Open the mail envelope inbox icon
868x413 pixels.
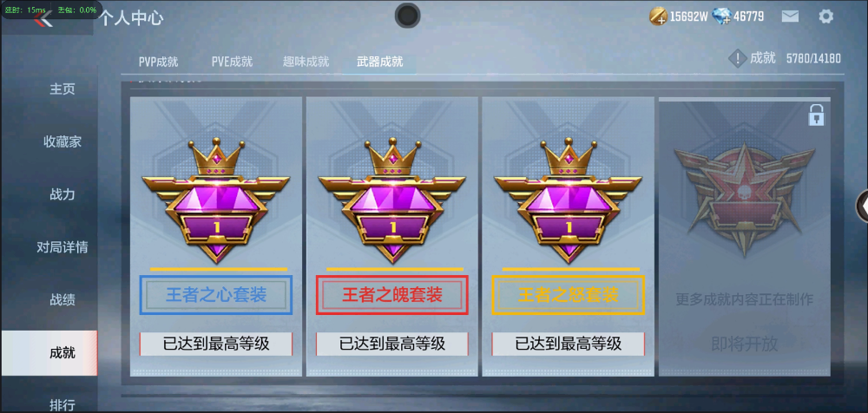(x=790, y=16)
